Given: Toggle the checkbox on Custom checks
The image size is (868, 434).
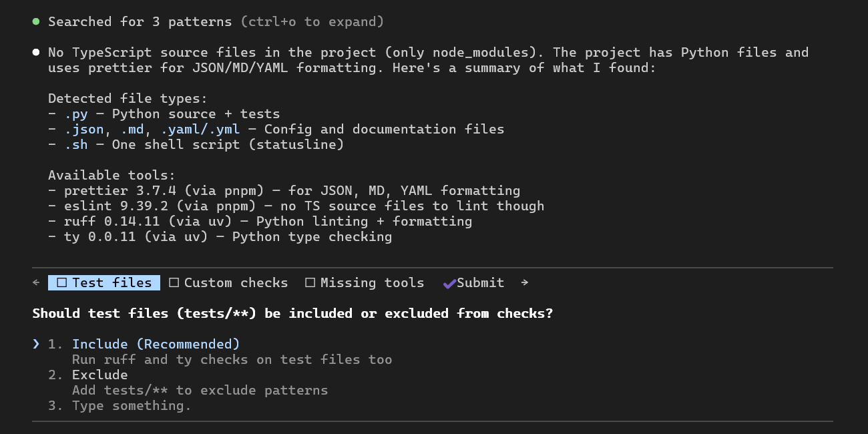Looking at the screenshot, I should pyautogui.click(x=174, y=282).
